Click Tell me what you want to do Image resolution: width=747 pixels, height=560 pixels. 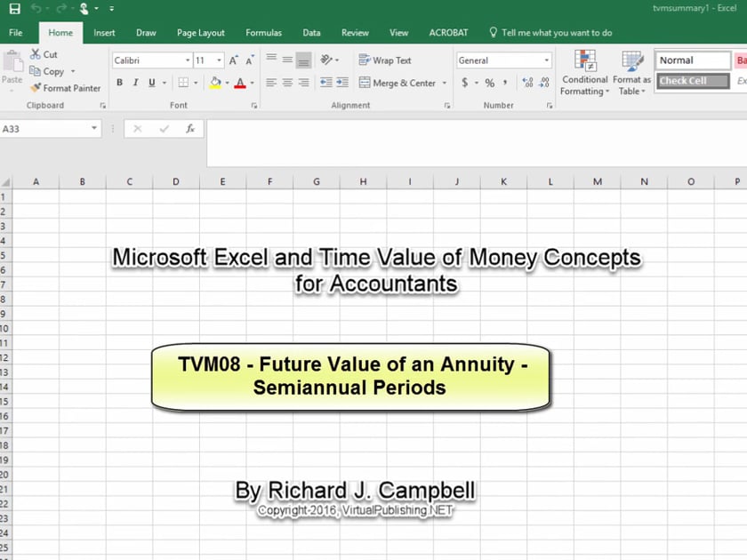550,32
